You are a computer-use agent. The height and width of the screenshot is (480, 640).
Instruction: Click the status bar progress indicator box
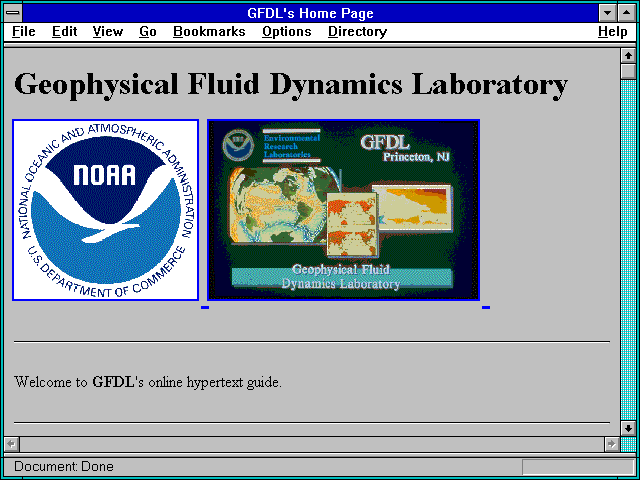click(578, 467)
